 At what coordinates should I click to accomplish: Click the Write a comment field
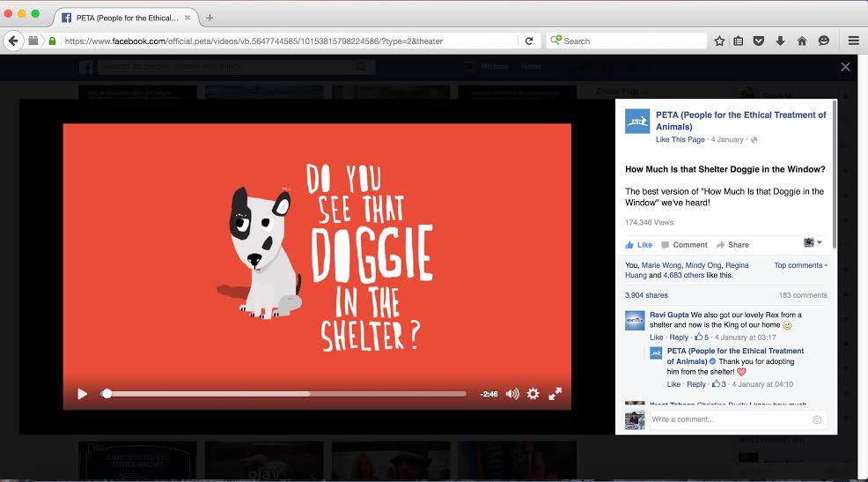[739, 419]
